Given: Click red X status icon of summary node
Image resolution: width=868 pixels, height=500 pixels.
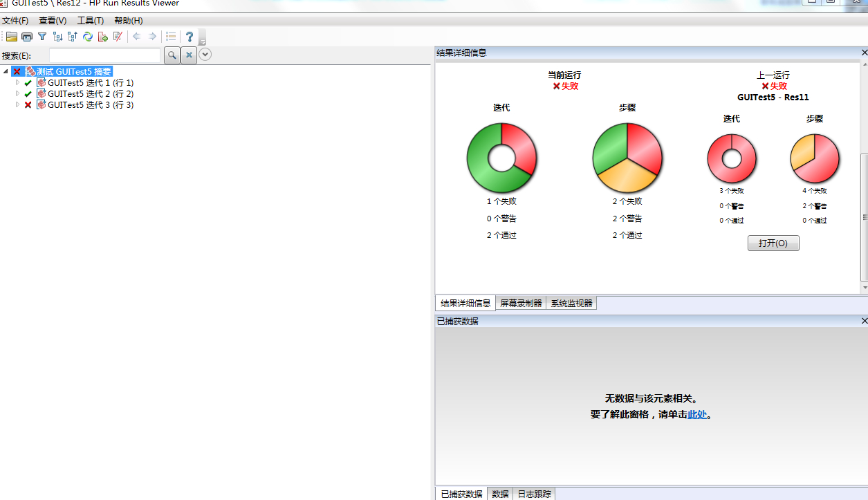Looking at the screenshot, I should (x=17, y=72).
